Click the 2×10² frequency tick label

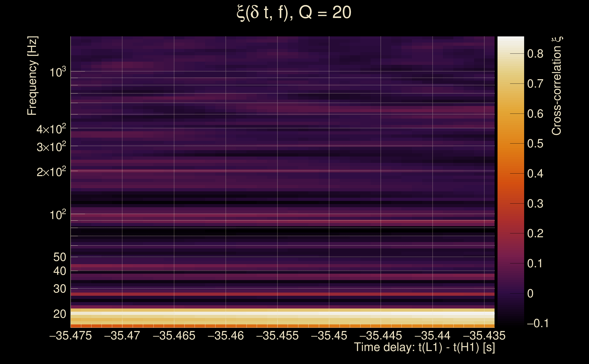coord(51,172)
